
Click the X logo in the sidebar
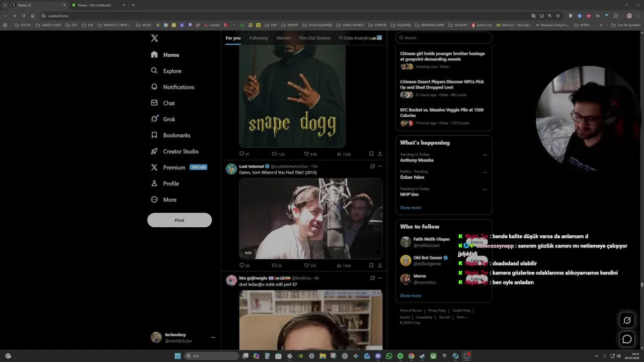pos(154,38)
